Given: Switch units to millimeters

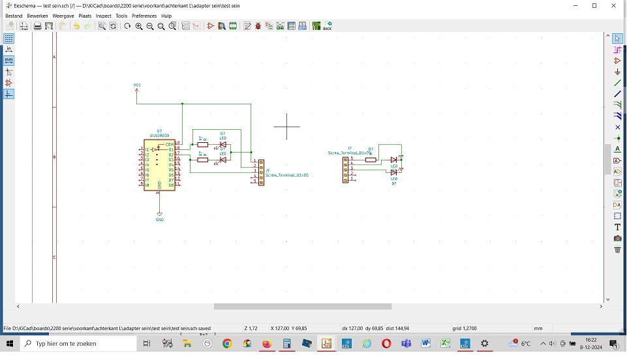Looking at the screenshot, I should pos(8,61).
